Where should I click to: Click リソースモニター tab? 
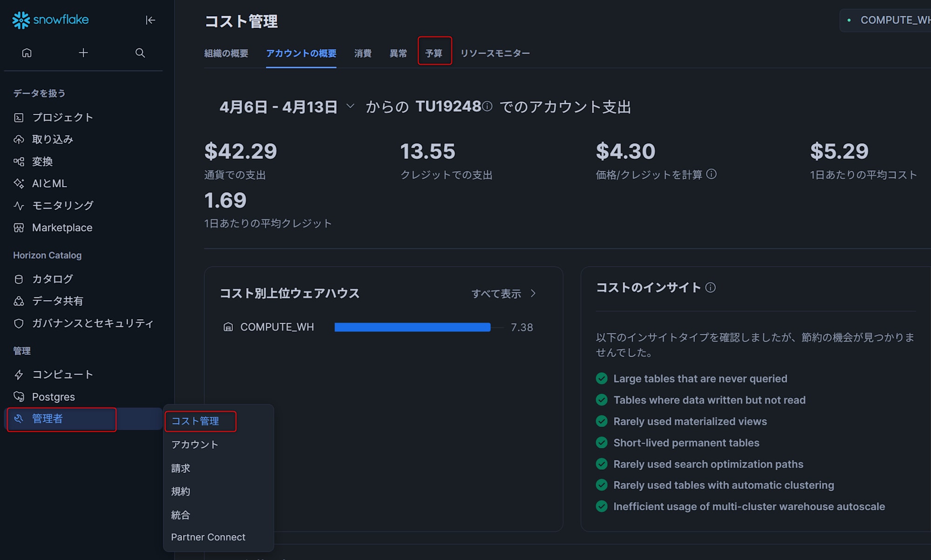(495, 53)
